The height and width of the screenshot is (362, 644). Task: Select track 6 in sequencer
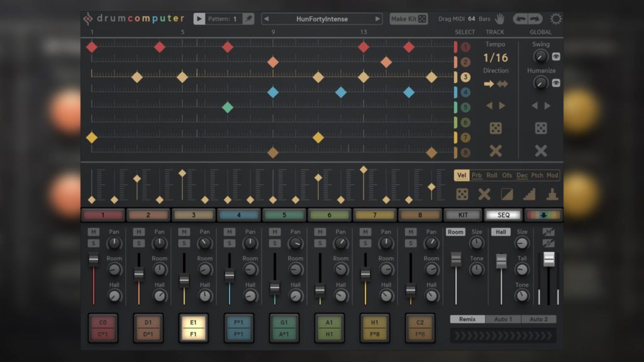465,123
